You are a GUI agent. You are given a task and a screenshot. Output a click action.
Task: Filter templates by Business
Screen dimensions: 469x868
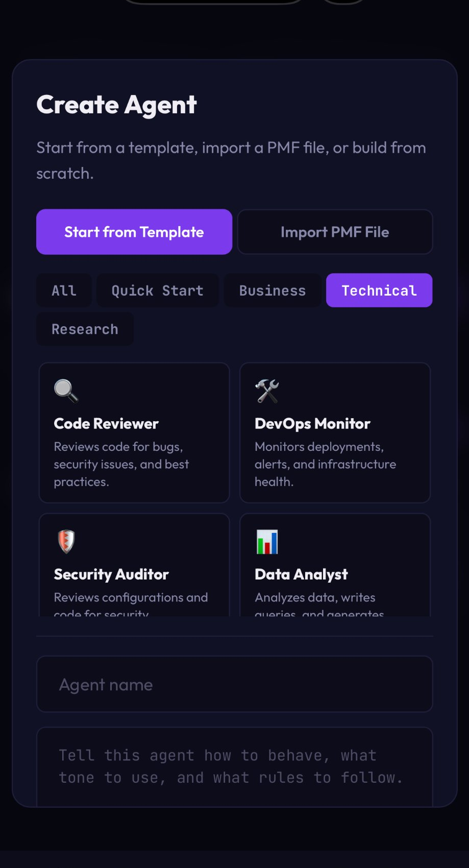point(273,291)
